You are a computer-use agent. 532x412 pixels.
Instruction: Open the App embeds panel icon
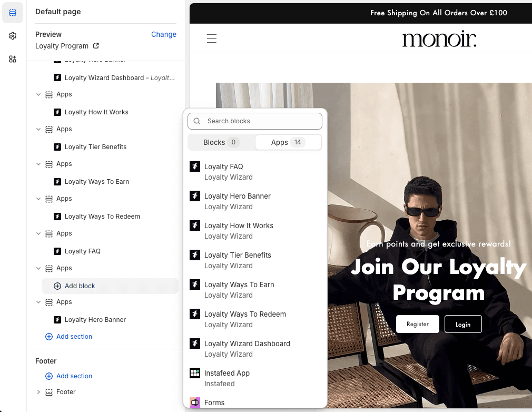tap(13, 59)
